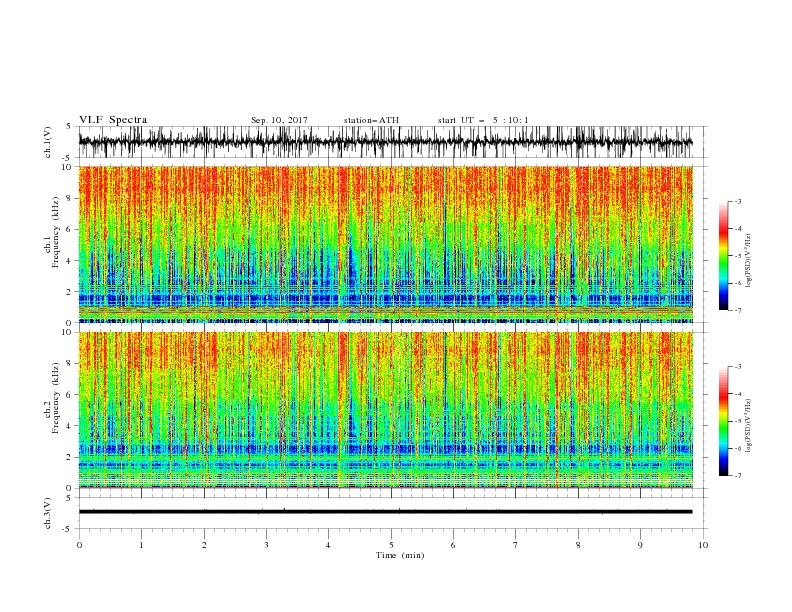Click the "-3" label on ch.1 color bar
Viewport: 792px width, 612px height.
(x=738, y=201)
